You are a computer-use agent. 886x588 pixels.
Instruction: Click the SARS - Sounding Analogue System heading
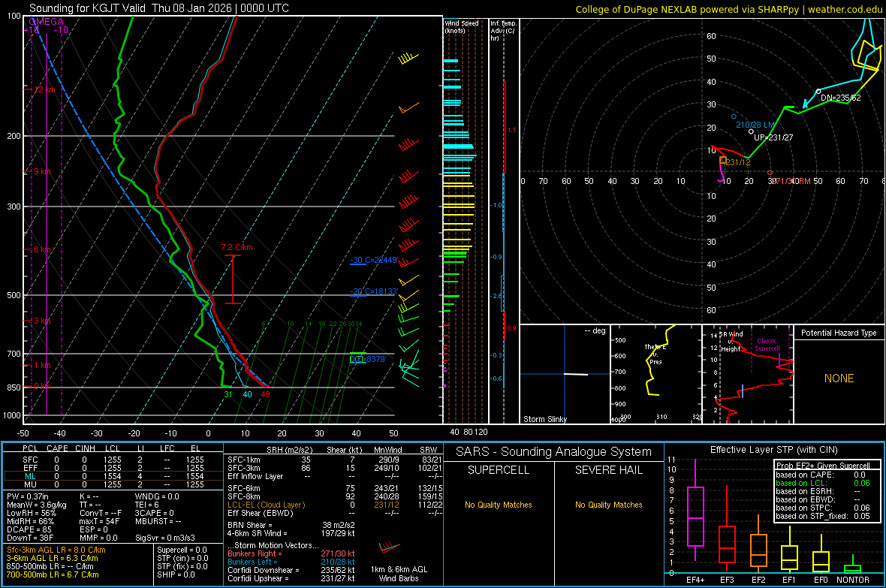tap(554, 452)
